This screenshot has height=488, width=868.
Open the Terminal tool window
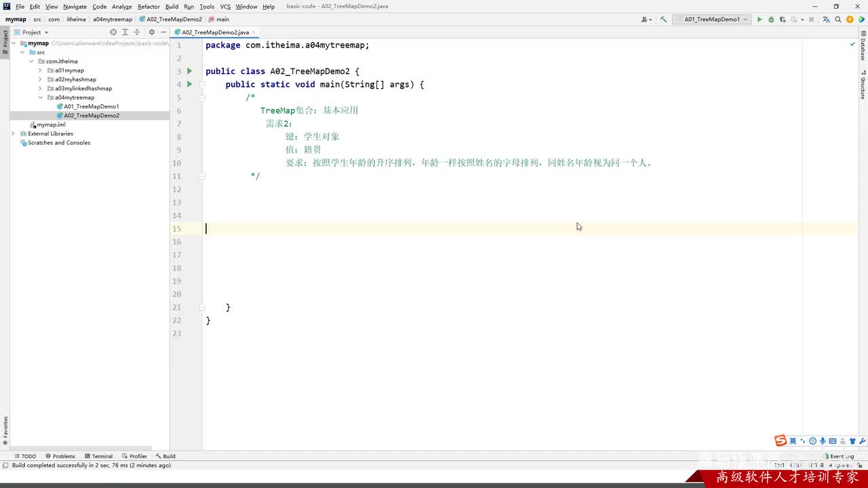click(98, 456)
